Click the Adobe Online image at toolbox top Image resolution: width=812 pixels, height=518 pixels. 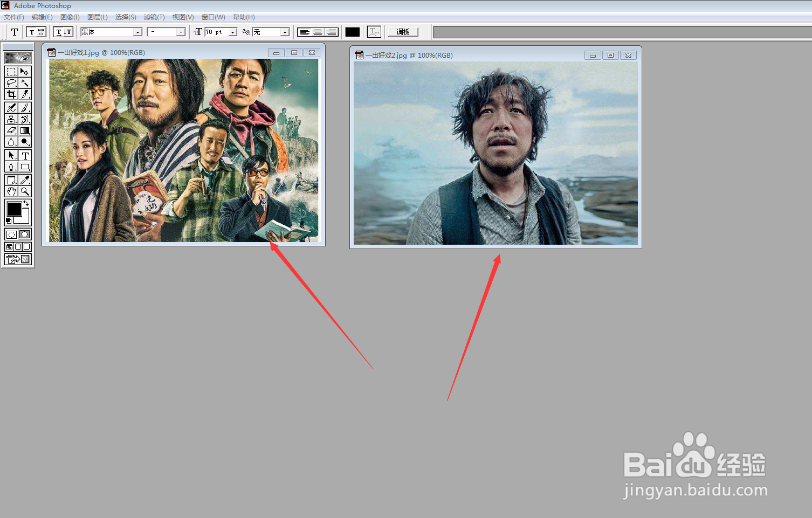click(18, 58)
